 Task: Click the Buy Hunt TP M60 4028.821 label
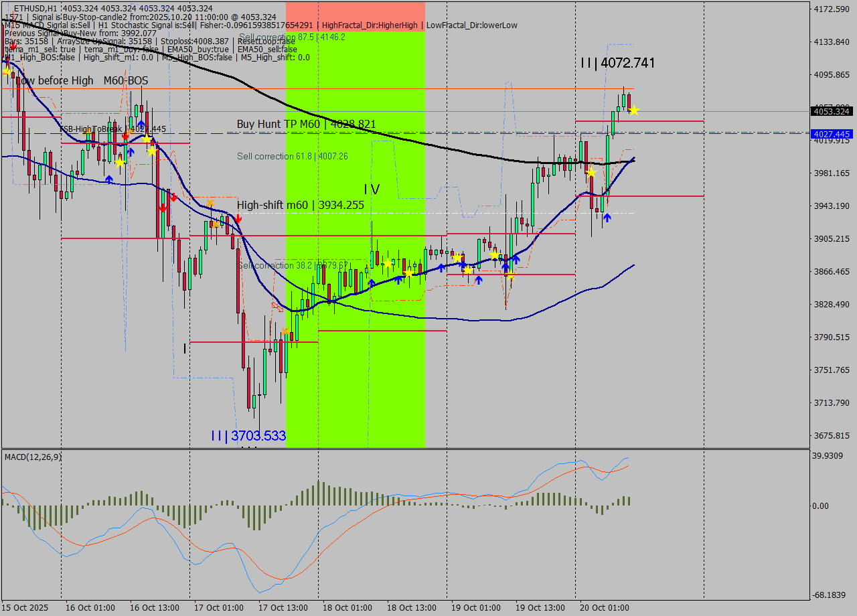(x=305, y=124)
